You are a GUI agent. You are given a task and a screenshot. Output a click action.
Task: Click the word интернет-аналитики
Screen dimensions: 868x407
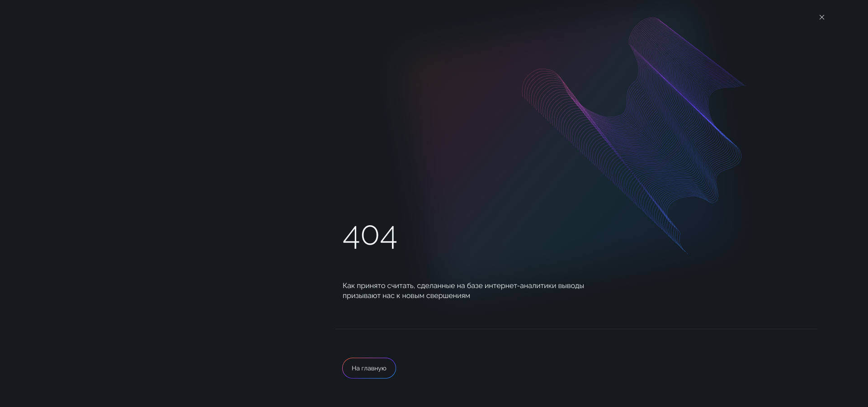click(x=520, y=286)
